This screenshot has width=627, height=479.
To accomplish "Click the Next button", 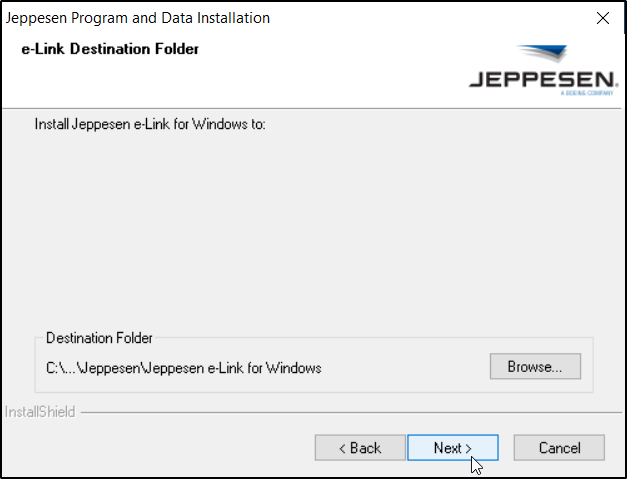I will click(x=452, y=447).
